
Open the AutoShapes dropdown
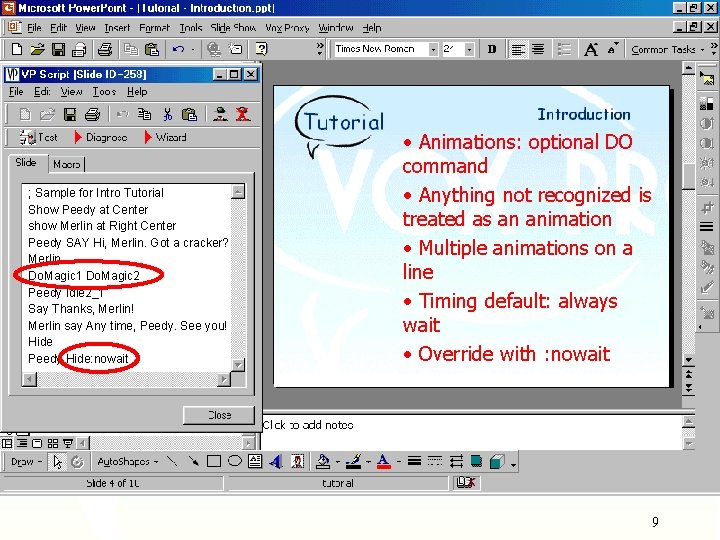(128, 461)
